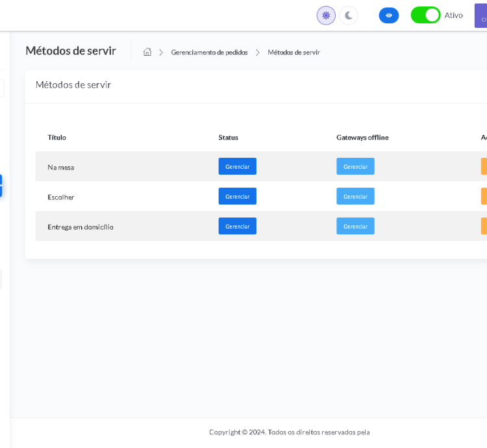Image resolution: width=487 pixels, height=448 pixels.
Task: Manage Status for Escolher
Action: (x=237, y=196)
